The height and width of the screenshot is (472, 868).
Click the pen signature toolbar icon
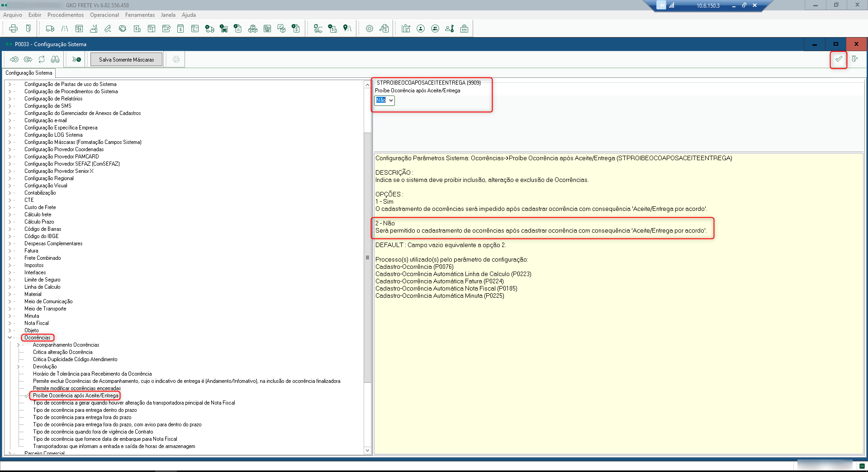(108, 29)
